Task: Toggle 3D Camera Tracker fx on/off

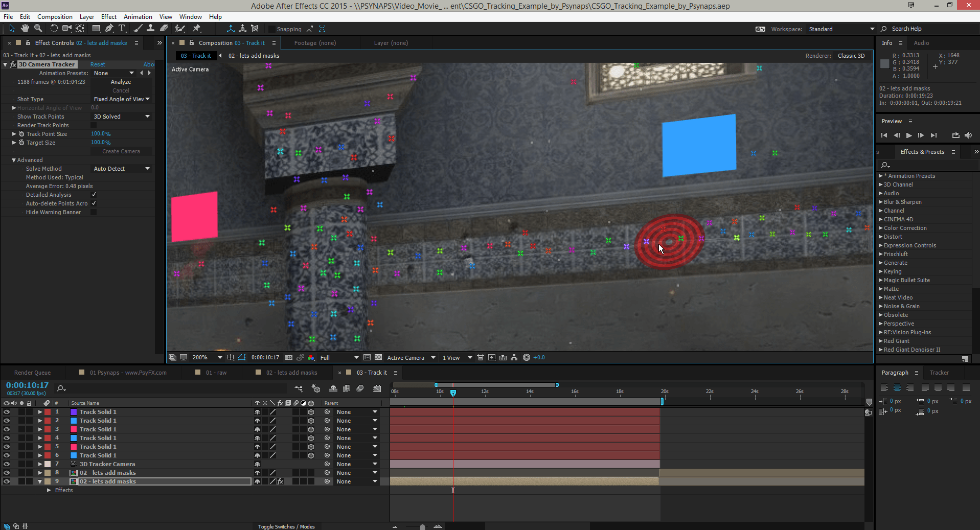Action: [x=13, y=64]
